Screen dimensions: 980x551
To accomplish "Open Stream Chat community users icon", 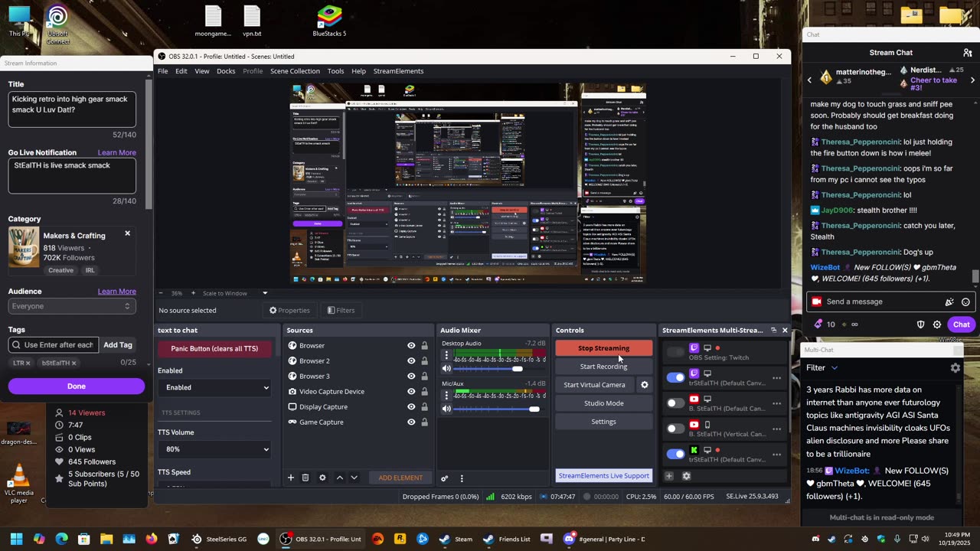I will pyautogui.click(x=968, y=53).
